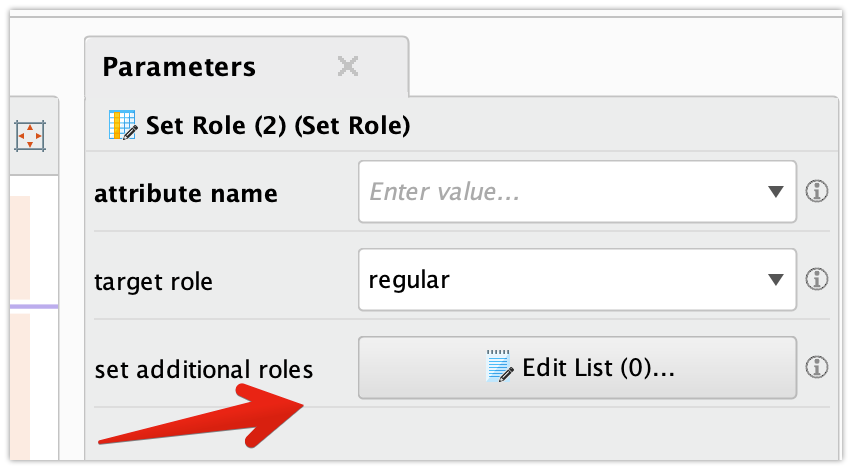The height and width of the screenshot is (470, 852).
Task: Click the list icon inside Edit List button
Action: coord(499,367)
